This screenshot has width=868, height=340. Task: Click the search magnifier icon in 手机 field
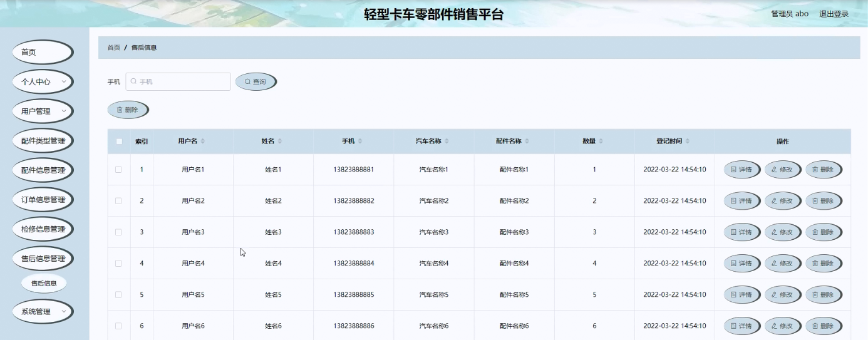tap(133, 81)
